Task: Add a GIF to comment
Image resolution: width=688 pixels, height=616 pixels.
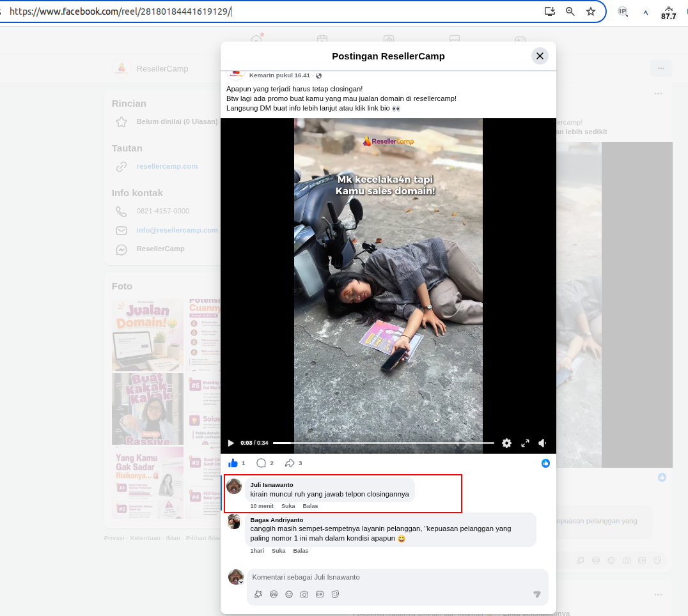Action: coord(320,594)
